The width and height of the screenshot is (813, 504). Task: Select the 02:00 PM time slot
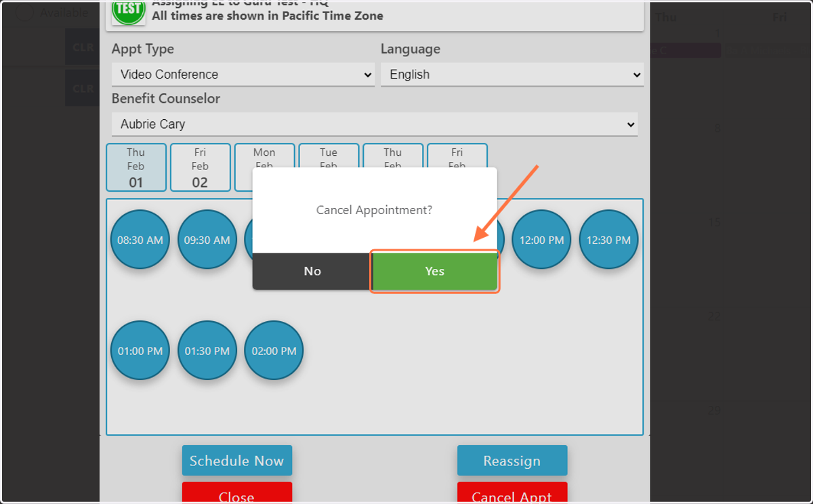[274, 351]
